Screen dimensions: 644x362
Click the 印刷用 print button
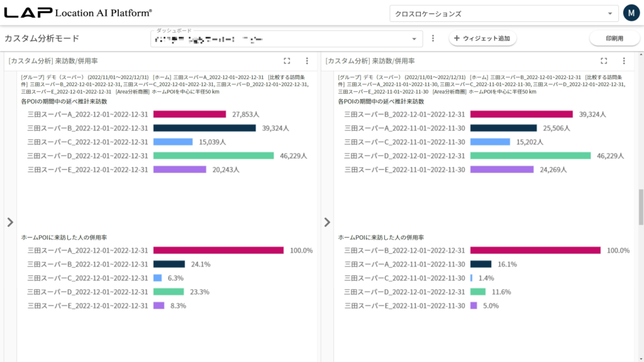[x=614, y=38]
